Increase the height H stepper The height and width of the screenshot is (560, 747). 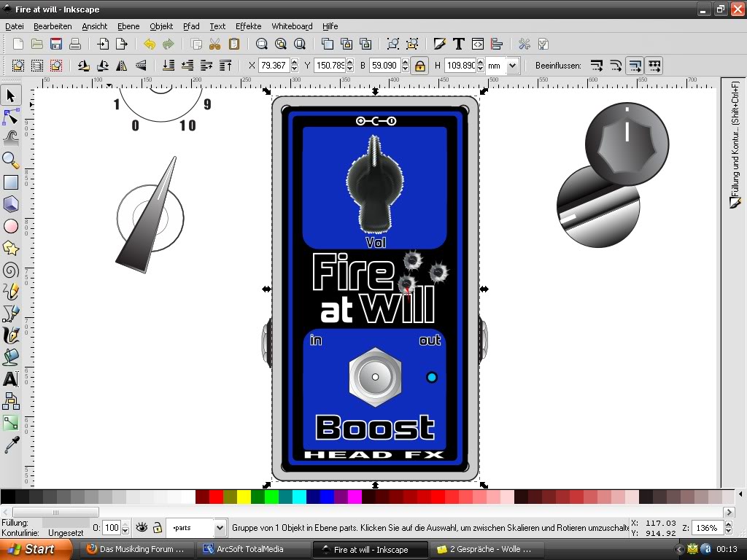coord(480,62)
